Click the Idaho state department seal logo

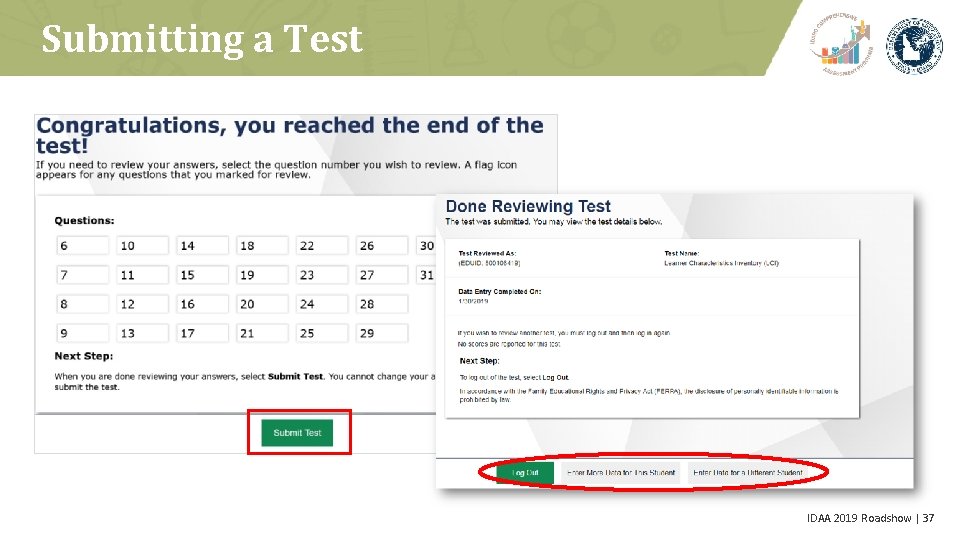click(x=915, y=46)
